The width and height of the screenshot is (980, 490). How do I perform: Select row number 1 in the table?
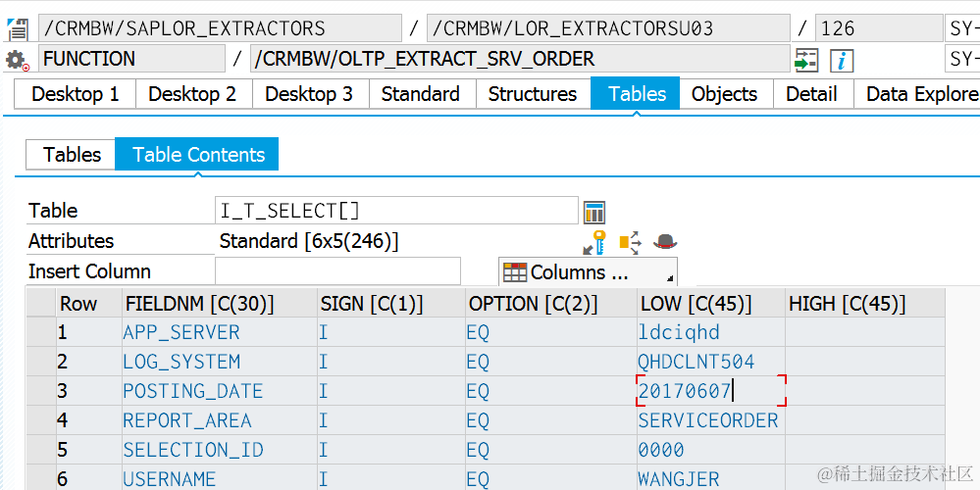point(88,332)
